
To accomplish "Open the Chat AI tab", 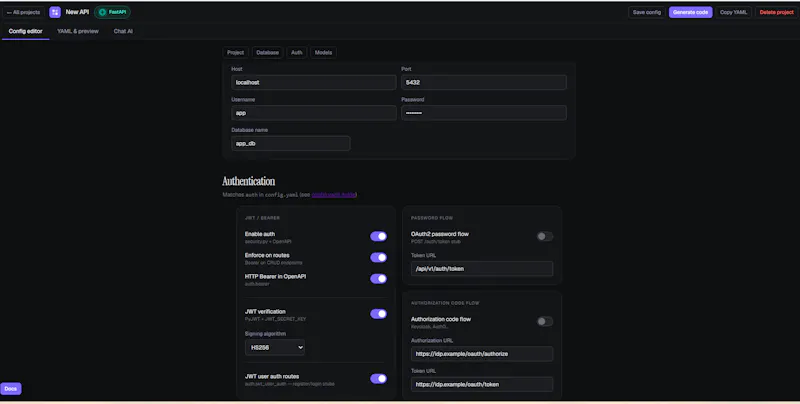I will tap(123, 31).
